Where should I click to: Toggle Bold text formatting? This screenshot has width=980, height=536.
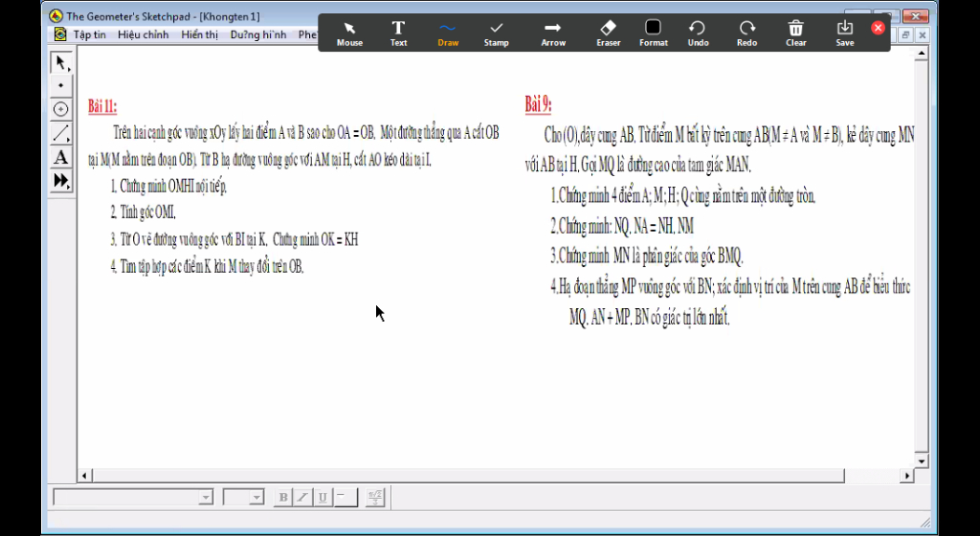tap(283, 498)
